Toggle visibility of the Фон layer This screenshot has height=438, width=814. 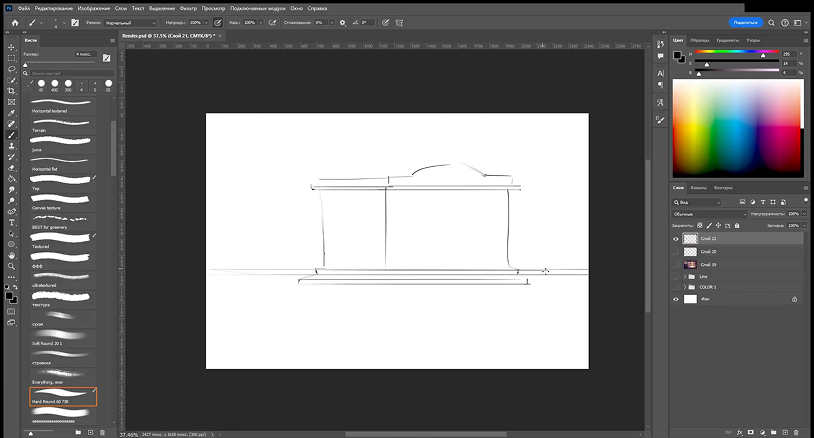click(x=676, y=299)
